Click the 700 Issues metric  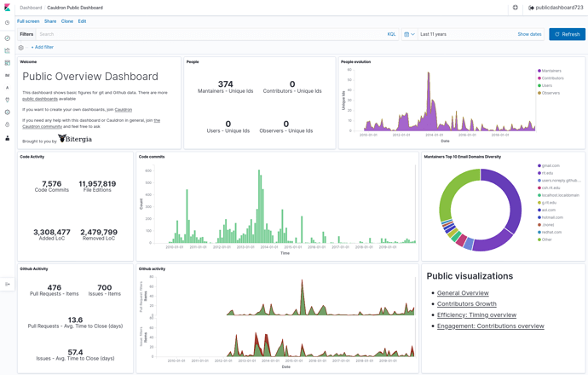tap(105, 290)
